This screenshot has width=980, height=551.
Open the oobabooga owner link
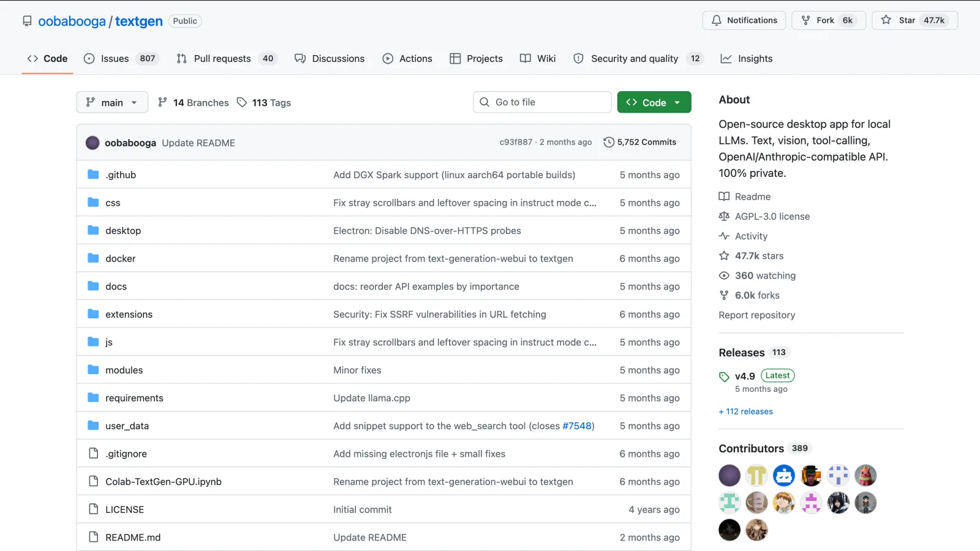pyautogui.click(x=72, y=21)
